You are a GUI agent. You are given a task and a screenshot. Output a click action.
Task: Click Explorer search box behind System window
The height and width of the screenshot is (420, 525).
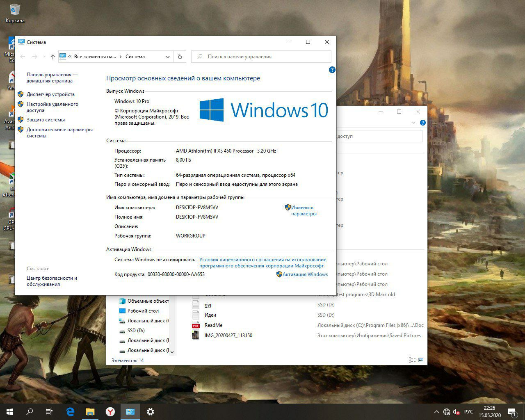click(379, 136)
